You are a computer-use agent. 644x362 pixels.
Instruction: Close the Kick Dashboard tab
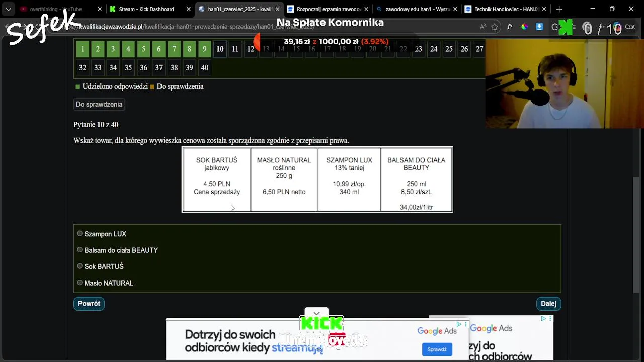[x=188, y=9]
